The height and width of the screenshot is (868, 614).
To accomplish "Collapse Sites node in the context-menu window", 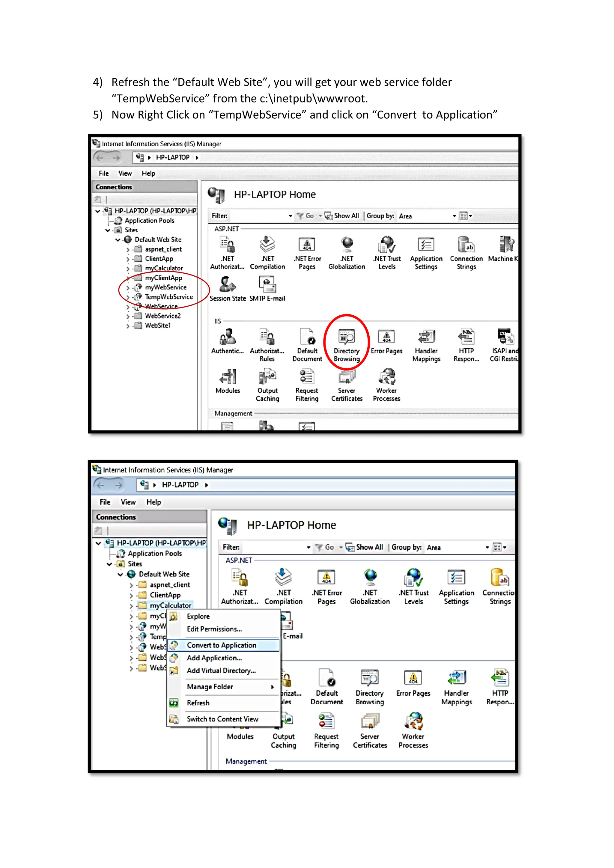I will [109, 564].
